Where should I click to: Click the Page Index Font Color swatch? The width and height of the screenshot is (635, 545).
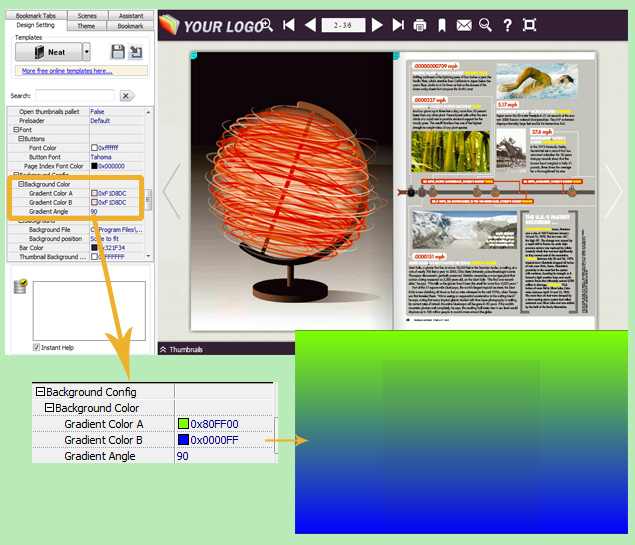click(x=95, y=166)
